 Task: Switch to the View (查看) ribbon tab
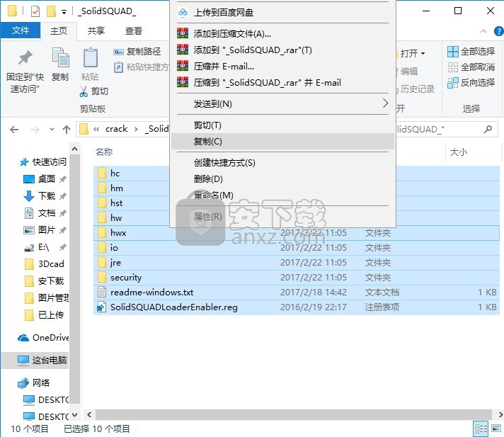point(133,31)
